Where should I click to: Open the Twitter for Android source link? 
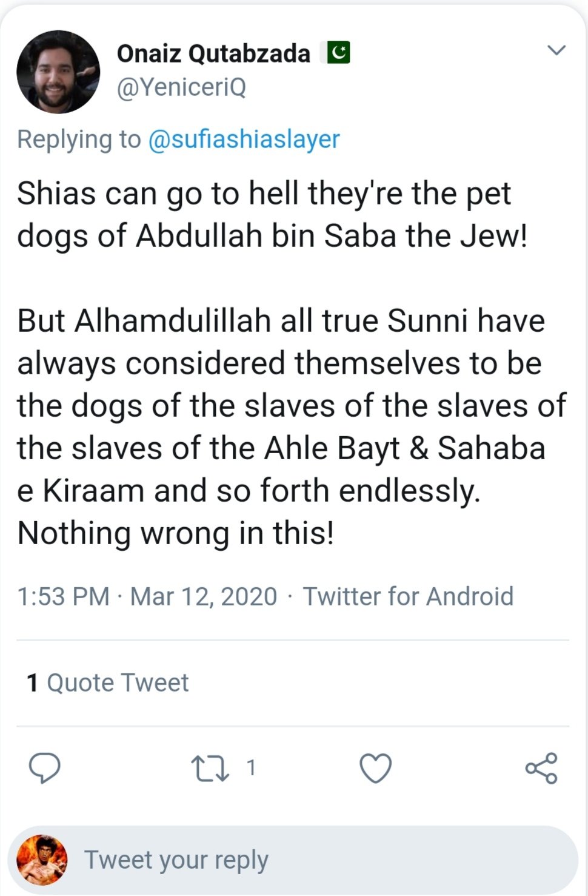pyautogui.click(x=408, y=596)
